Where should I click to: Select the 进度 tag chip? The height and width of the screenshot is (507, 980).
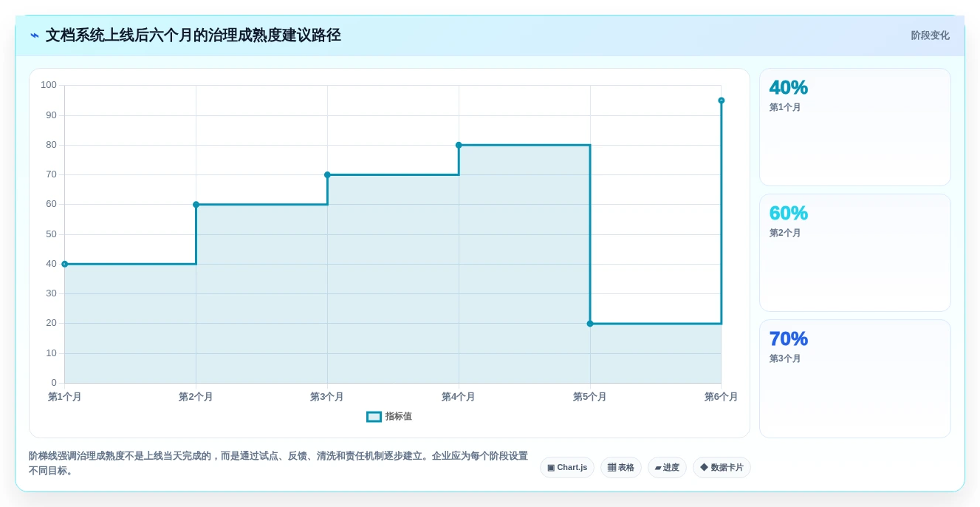point(667,467)
